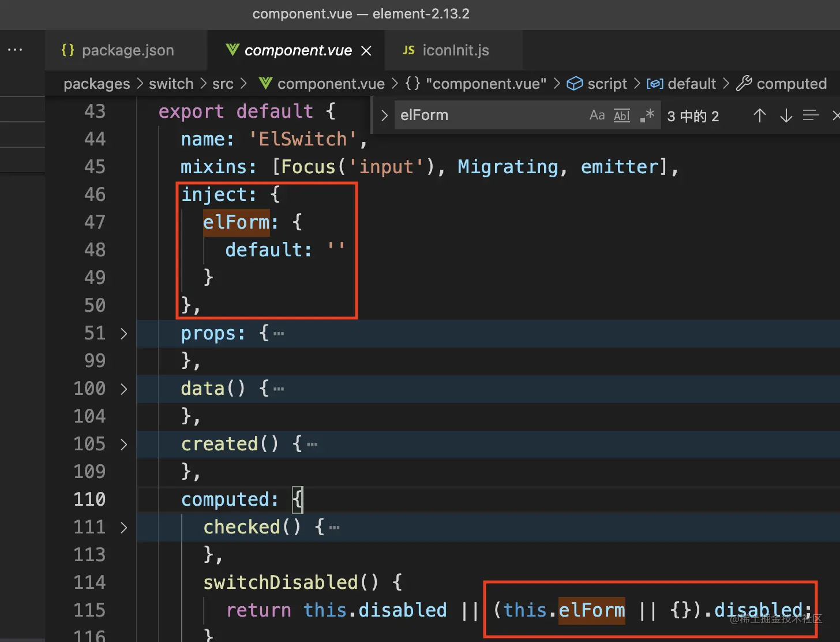Select the default breadcrumb symbol
Viewport: 840px width, 642px height.
[x=681, y=84]
